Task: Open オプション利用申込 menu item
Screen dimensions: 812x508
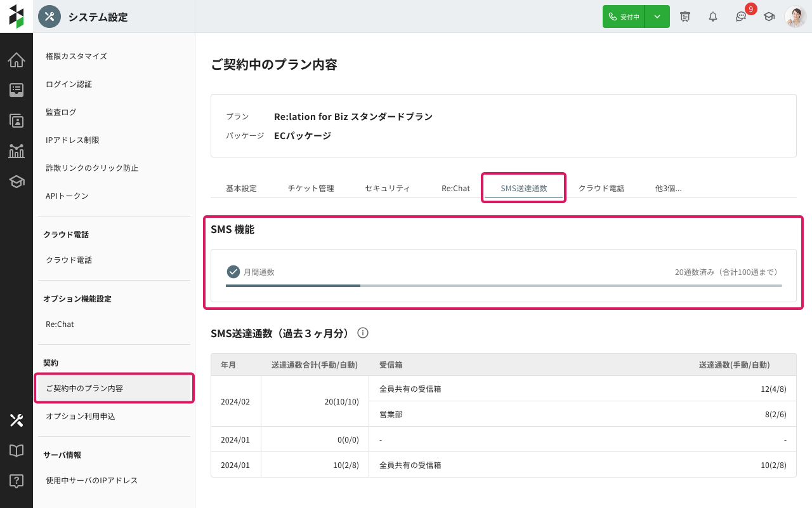Action: tap(114, 416)
